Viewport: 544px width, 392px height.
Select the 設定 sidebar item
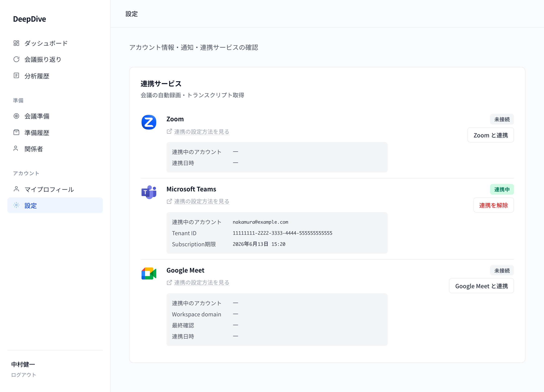[x=55, y=205]
